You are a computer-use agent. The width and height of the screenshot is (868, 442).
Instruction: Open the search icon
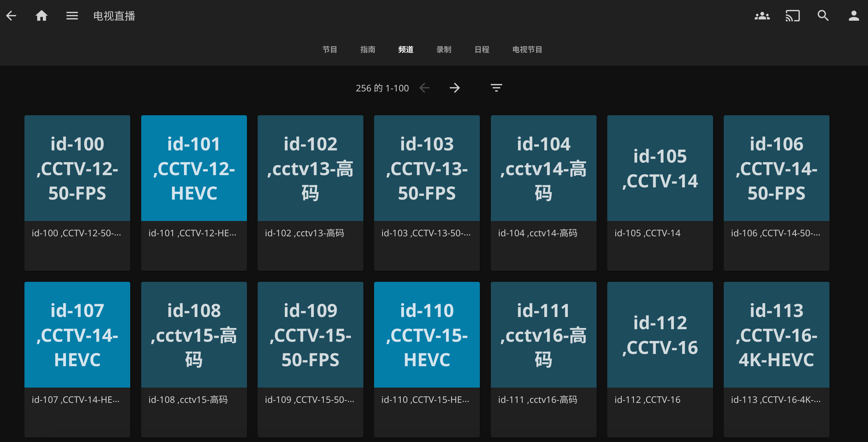click(823, 16)
